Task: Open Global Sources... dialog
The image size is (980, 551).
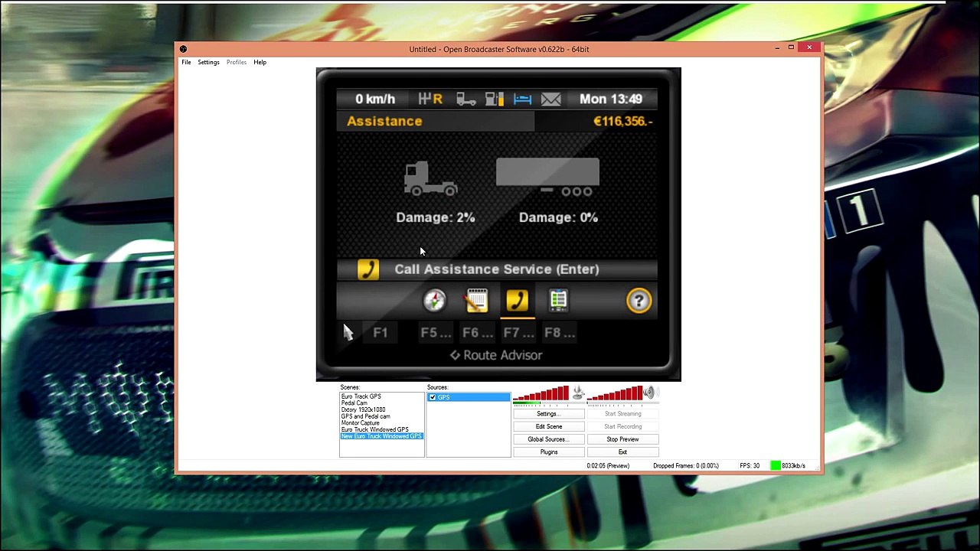Action: point(549,439)
